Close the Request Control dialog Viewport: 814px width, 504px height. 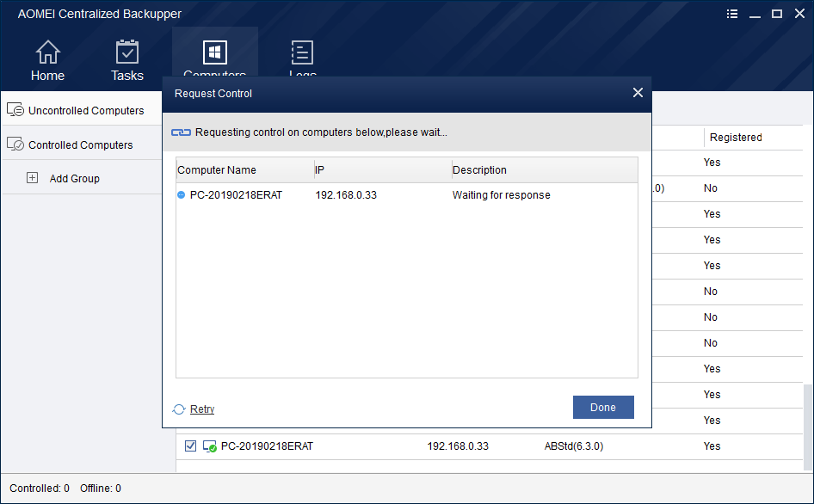pyautogui.click(x=638, y=92)
